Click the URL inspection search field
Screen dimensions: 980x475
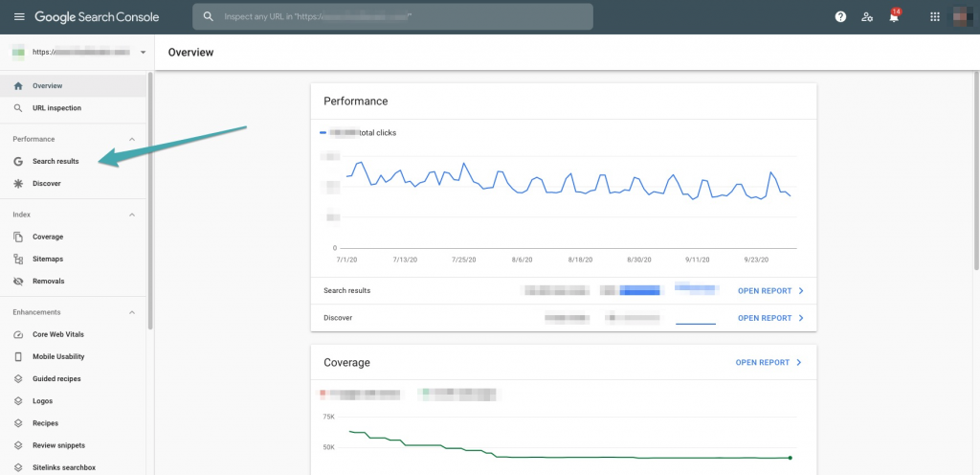392,17
